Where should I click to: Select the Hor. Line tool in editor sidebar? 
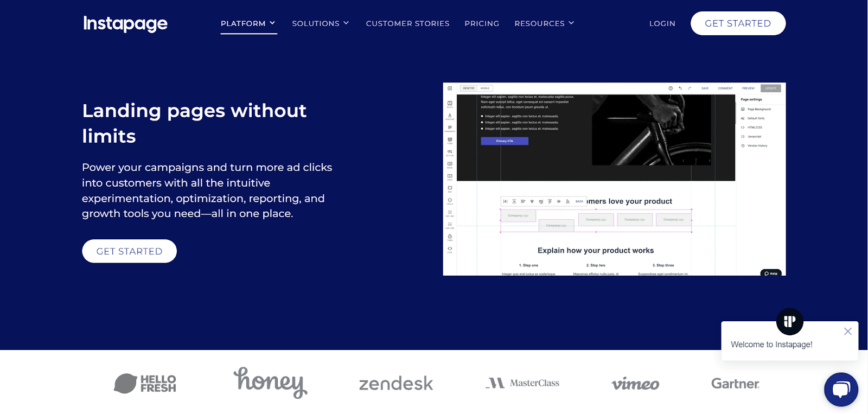450,225
